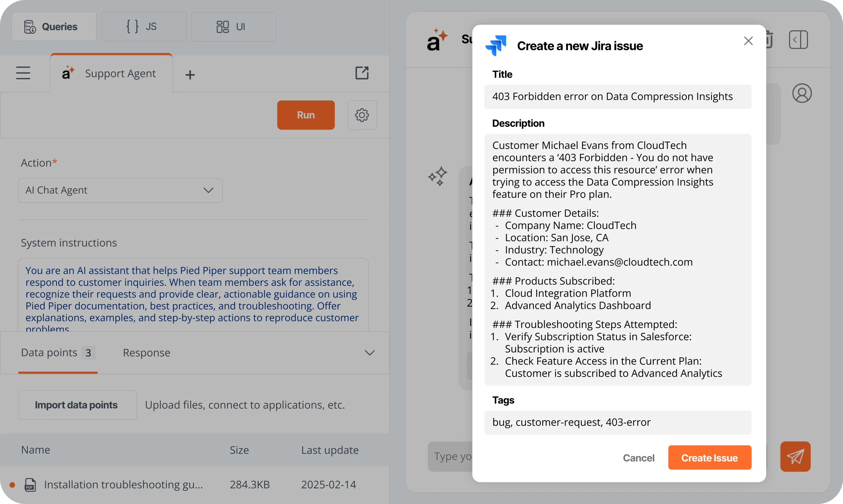
Task: Click Import data points button
Action: (78, 405)
